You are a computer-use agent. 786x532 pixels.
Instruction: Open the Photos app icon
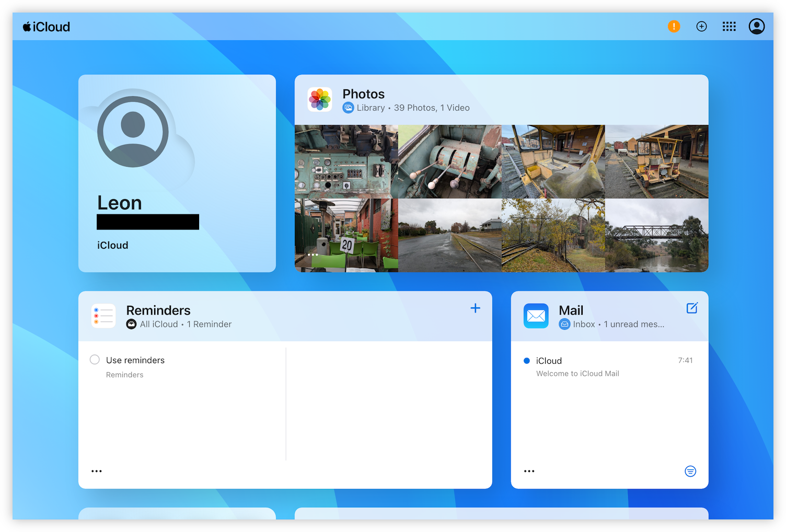click(320, 99)
